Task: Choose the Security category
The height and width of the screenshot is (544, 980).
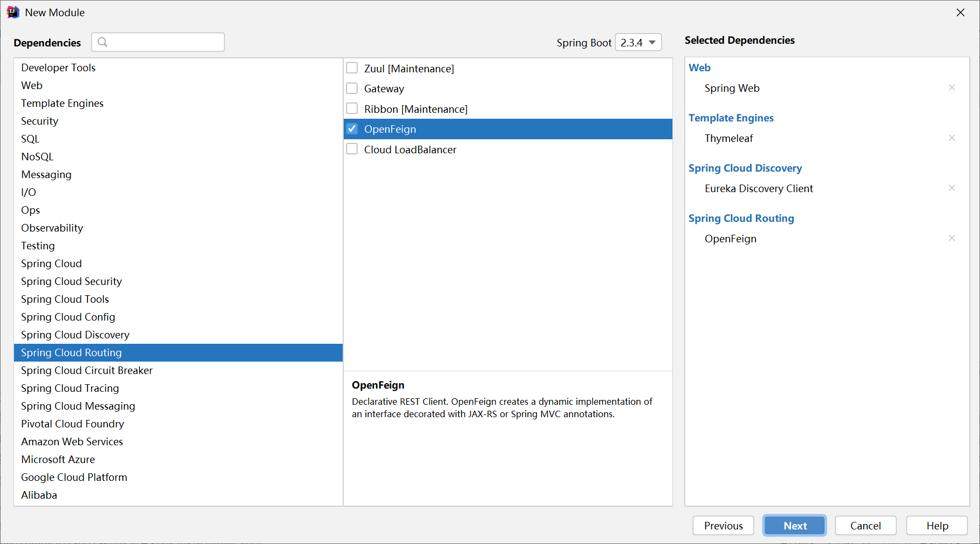Action: click(x=178, y=121)
